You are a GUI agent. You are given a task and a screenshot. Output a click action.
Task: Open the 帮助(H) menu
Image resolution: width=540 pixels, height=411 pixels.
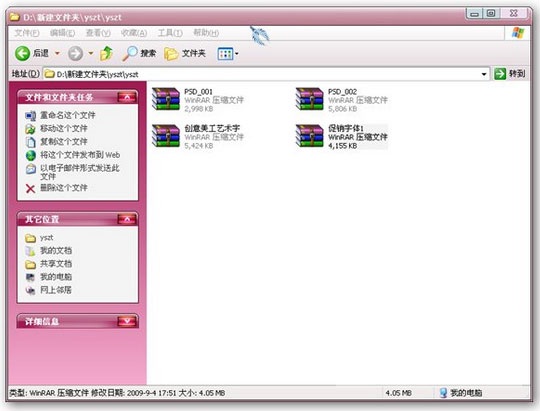[x=206, y=33]
